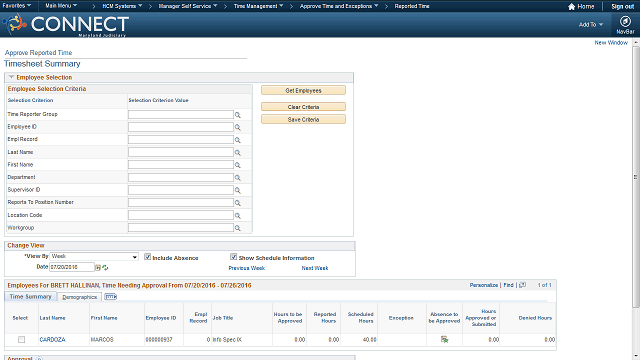Click Reported Time breadcrumb item
The image size is (640, 360).
pos(412,6)
